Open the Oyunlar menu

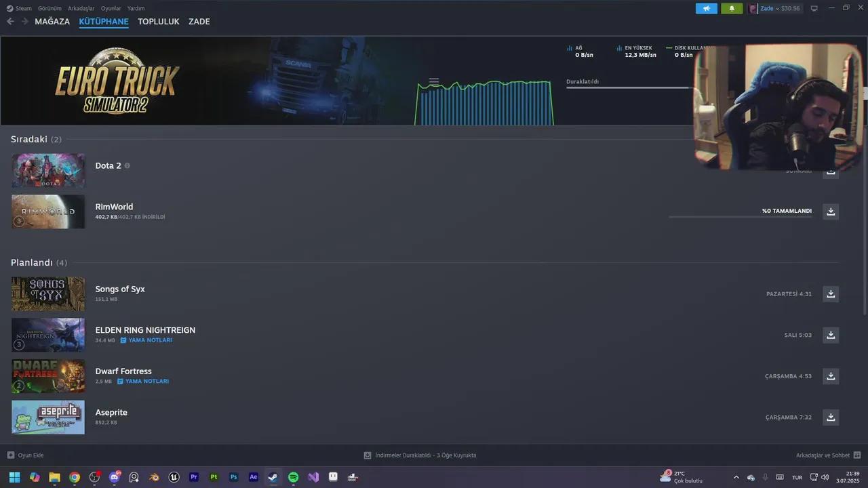111,8
